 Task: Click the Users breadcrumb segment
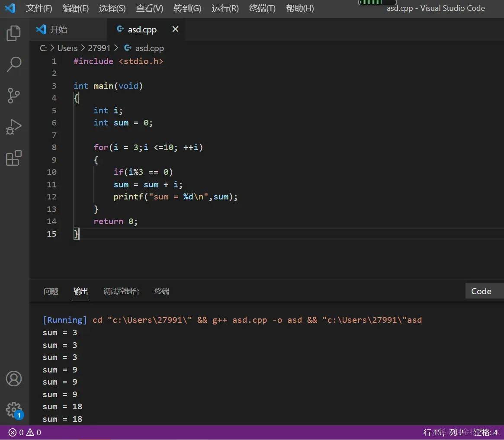click(x=67, y=48)
